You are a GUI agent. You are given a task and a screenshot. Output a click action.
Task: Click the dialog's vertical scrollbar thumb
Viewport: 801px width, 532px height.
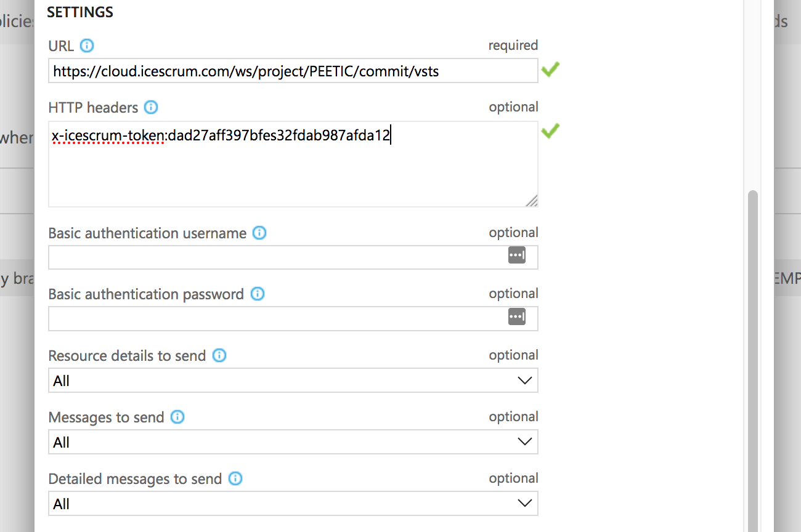752,361
